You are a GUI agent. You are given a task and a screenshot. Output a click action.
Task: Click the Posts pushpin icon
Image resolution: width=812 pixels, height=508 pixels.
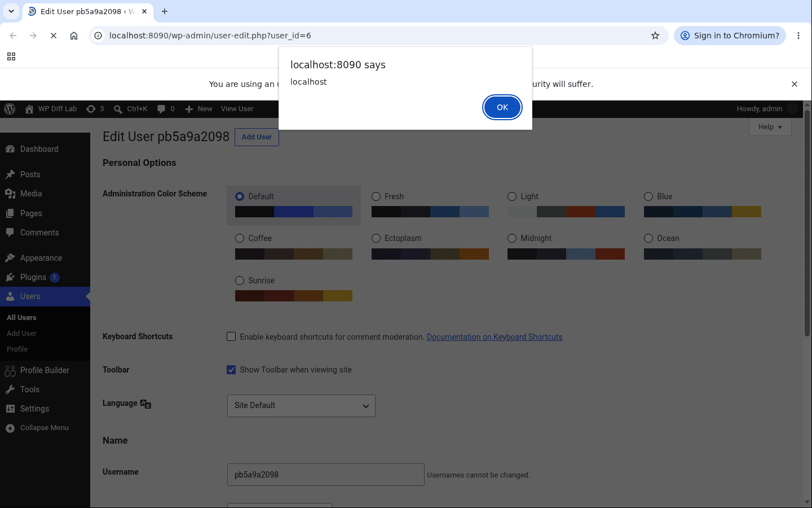click(10, 174)
